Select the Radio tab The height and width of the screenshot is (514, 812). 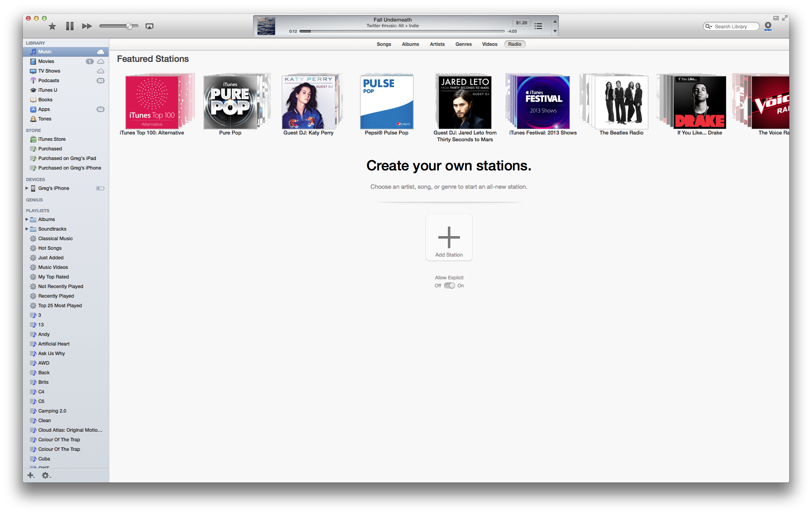pyautogui.click(x=515, y=44)
